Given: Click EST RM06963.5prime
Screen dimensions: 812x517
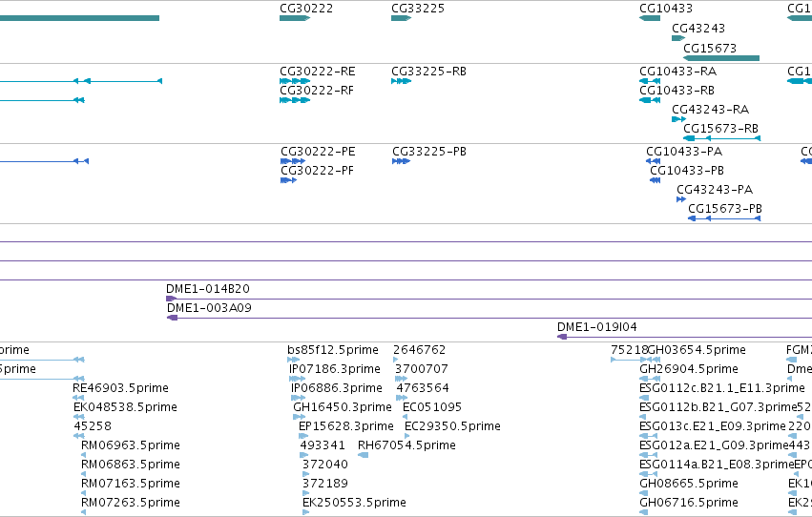Looking at the screenshot, I should pos(131,445).
